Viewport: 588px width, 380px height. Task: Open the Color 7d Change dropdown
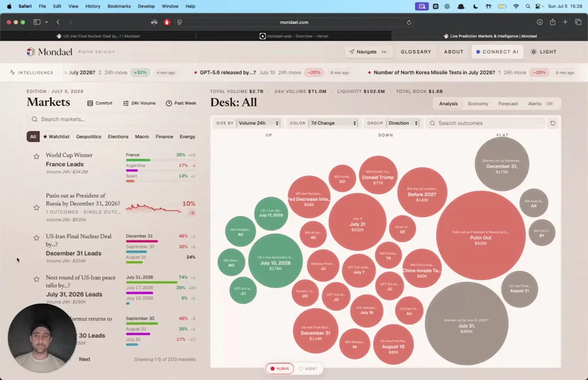click(x=333, y=123)
